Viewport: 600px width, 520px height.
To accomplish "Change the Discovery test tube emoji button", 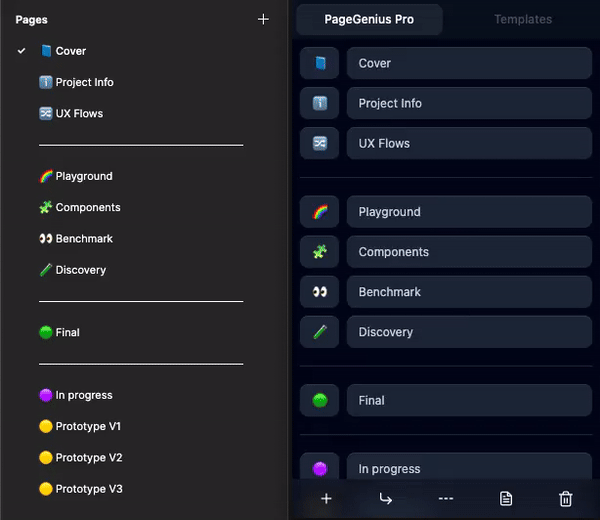I will click(320, 332).
